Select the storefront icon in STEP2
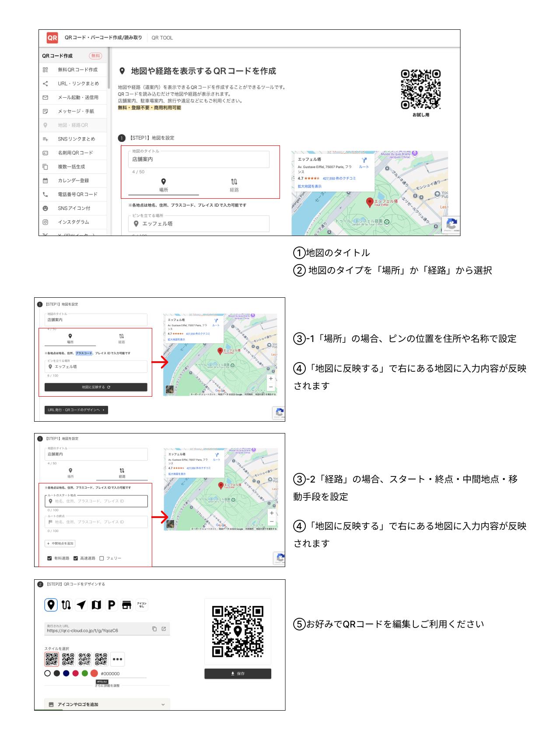The height and width of the screenshot is (740, 560). (126, 605)
